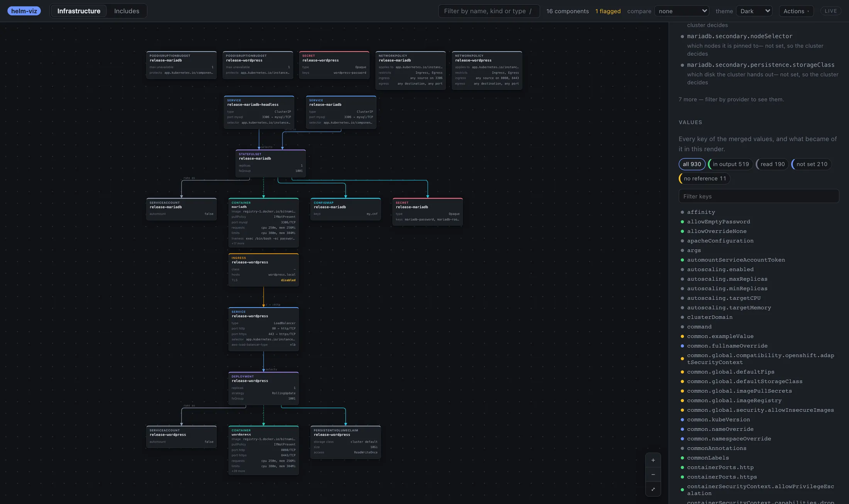This screenshot has height=504, width=849.
Task: Select the common.exampleValue key
Action: pos(720,336)
